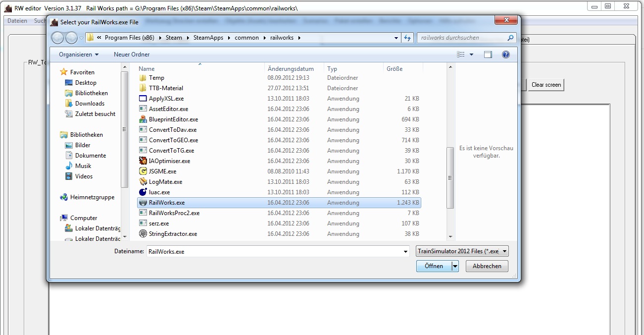Toggle the preview pane icon

[x=488, y=55]
